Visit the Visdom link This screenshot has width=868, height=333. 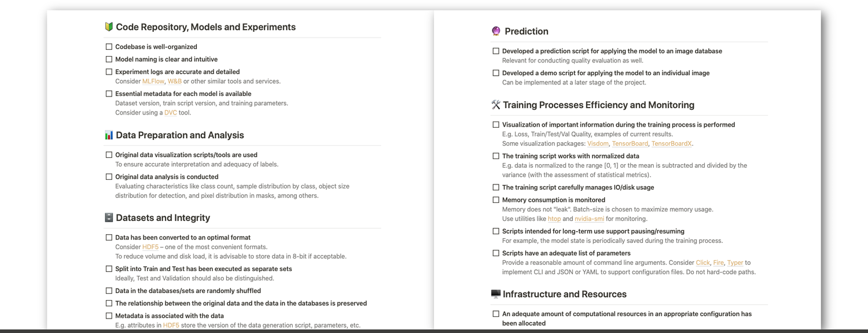[598, 144]
